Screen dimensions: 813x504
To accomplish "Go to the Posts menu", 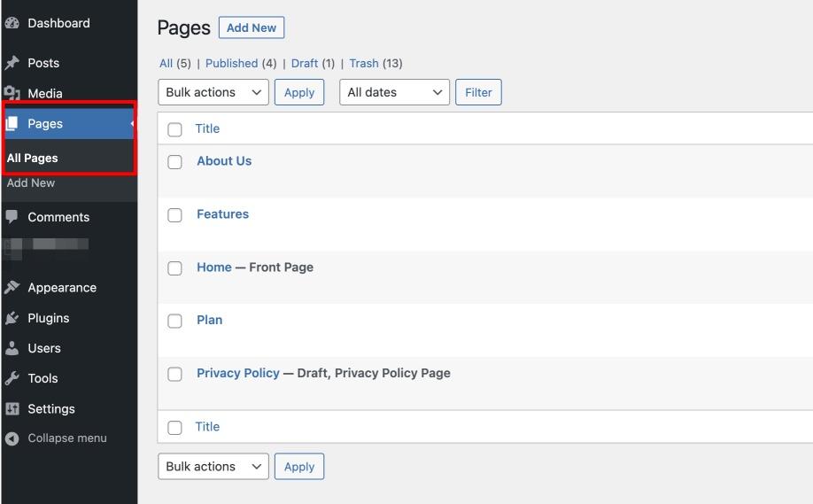I will click(x=43, y=63).
